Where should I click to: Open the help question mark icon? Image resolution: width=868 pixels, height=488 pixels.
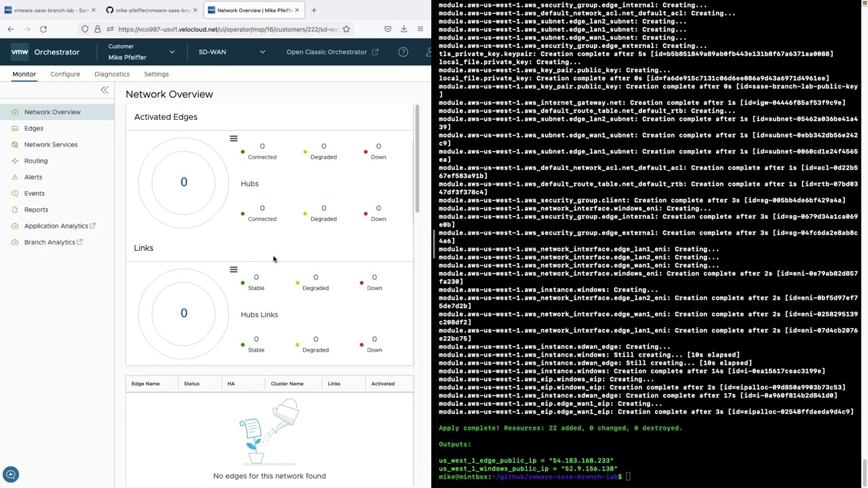pos(403,52)
